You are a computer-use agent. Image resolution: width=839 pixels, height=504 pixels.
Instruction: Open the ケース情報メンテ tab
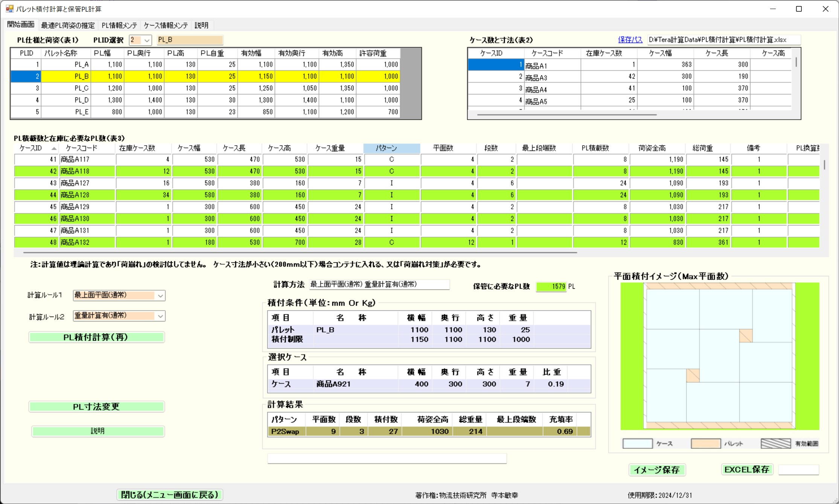pos(166,25)
